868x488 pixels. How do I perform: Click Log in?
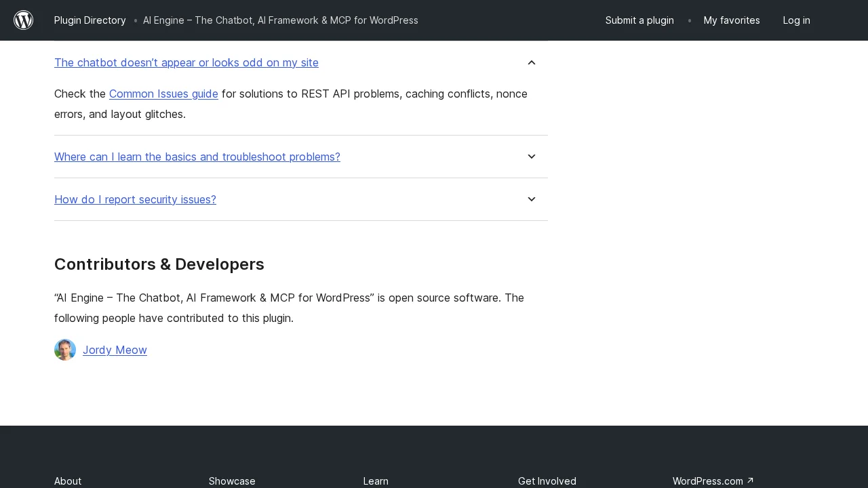[x=796, y=20]
